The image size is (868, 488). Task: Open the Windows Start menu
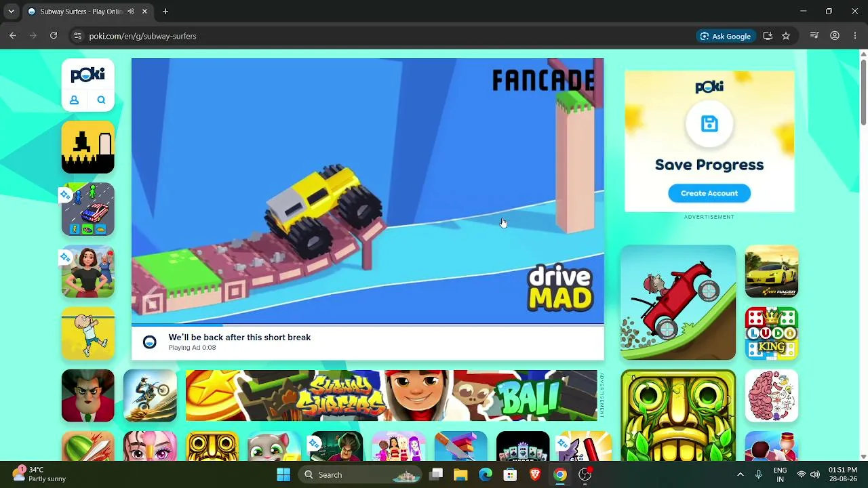pyautogui.click(x=283, y=474)
